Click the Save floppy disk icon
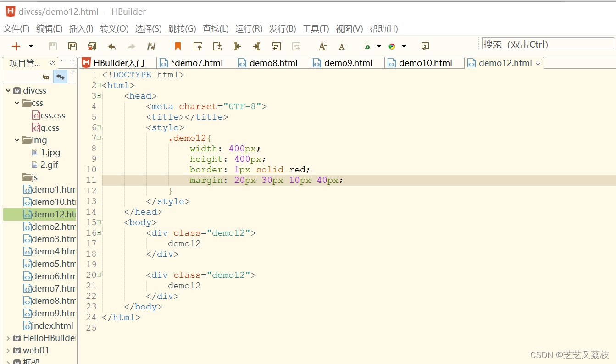The image size is (616, 364). [53, 46]
